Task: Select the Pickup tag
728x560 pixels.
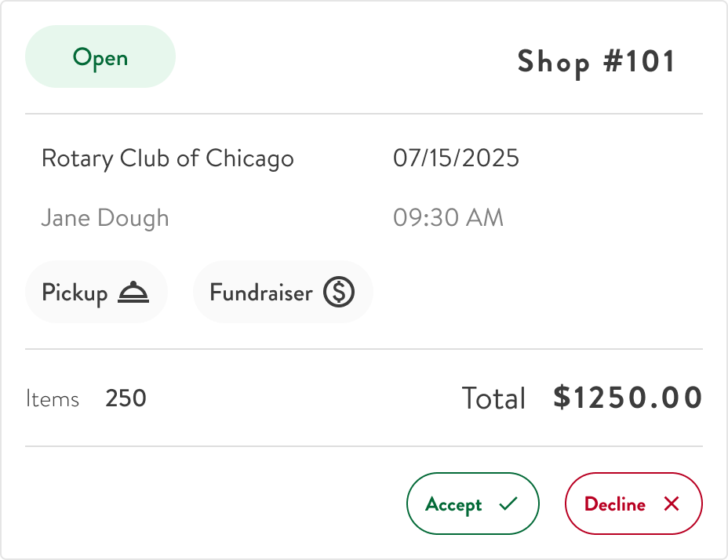Action: point(96,292)
